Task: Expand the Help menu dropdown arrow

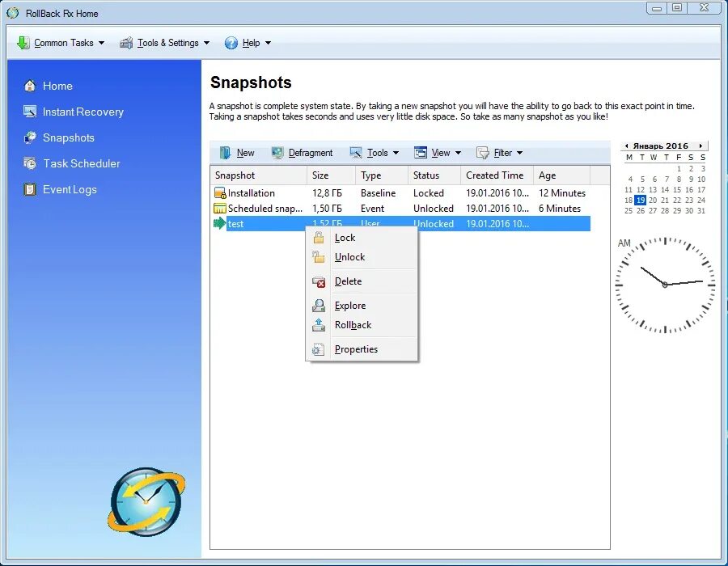Action: [x=268, y=43]
